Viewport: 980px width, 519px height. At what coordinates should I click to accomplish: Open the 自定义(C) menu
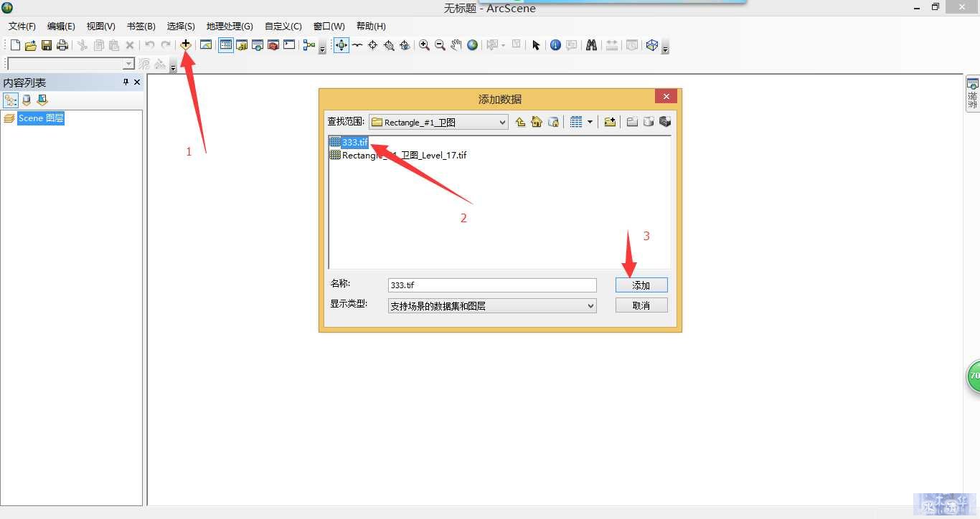click(x=283, y=26)
